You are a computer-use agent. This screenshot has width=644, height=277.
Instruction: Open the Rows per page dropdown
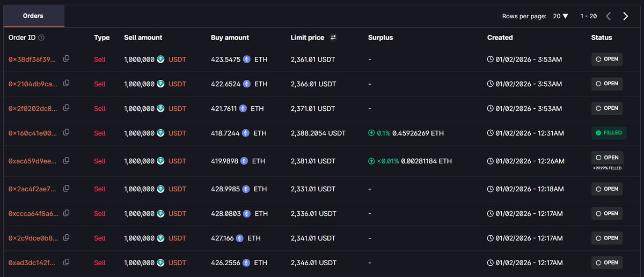click(560, 16)
